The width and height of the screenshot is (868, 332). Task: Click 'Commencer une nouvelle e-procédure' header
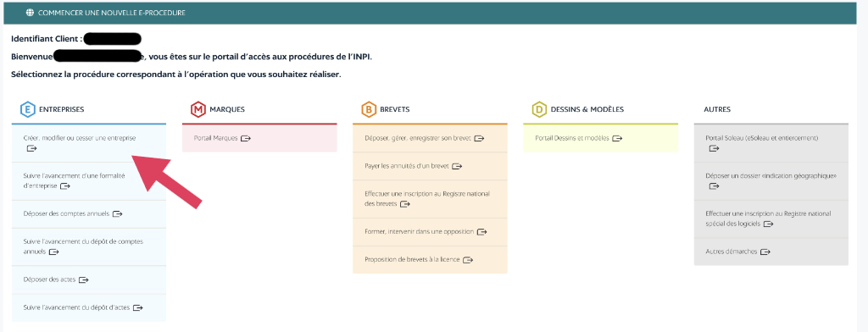click(x=111, y=13)
